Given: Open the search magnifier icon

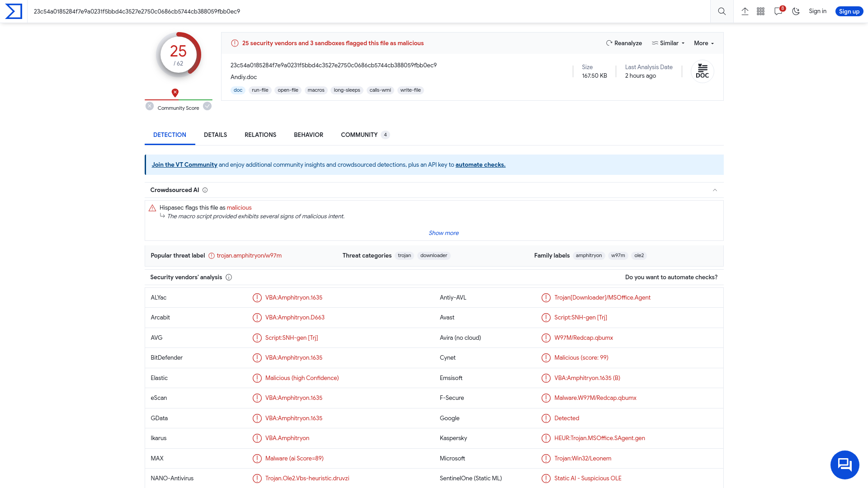Looking at the screenshot, I should click(722, 11).
